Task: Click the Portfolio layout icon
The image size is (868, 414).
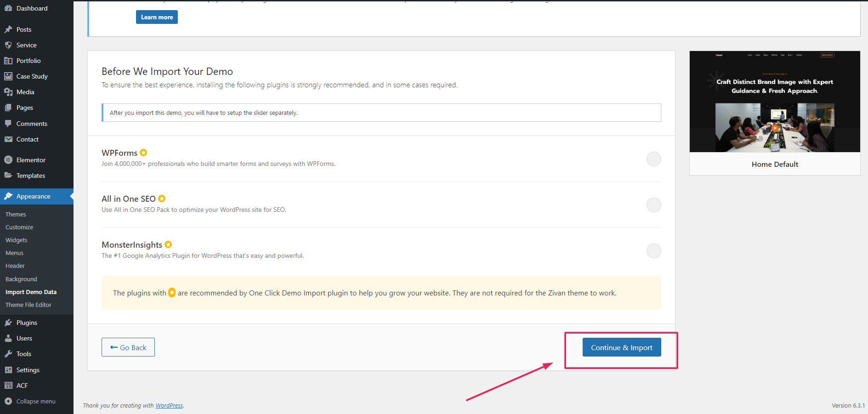Action: (x=8, y=61)
